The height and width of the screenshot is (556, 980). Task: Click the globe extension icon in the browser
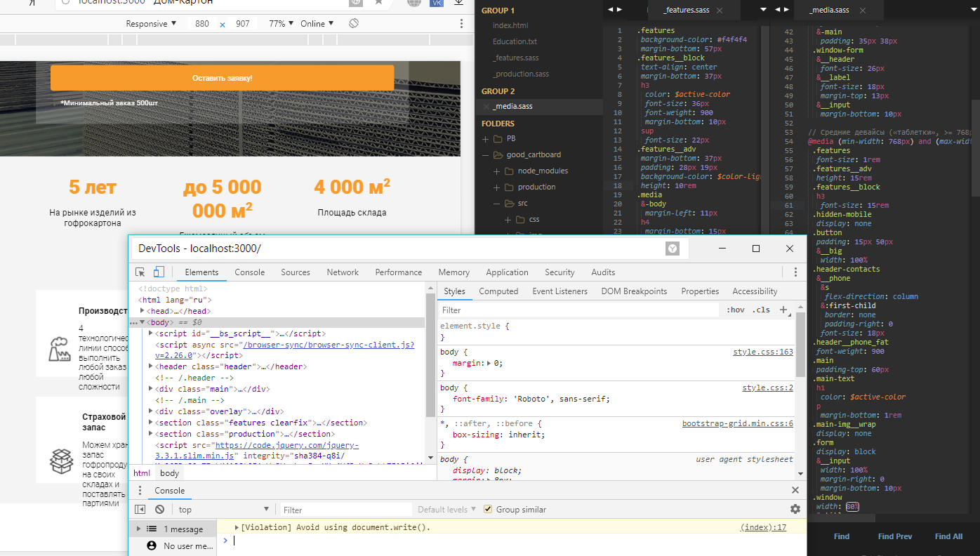[415, 3]
